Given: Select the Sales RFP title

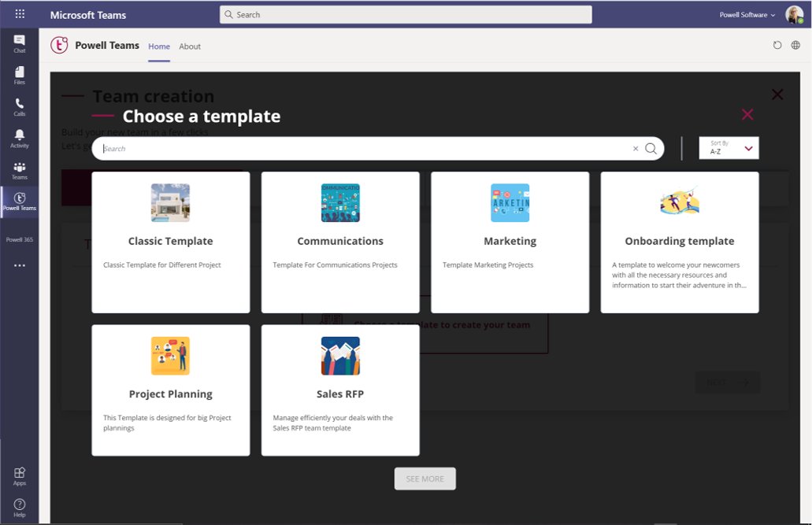Looking at the screenshot, I should 340,394.
